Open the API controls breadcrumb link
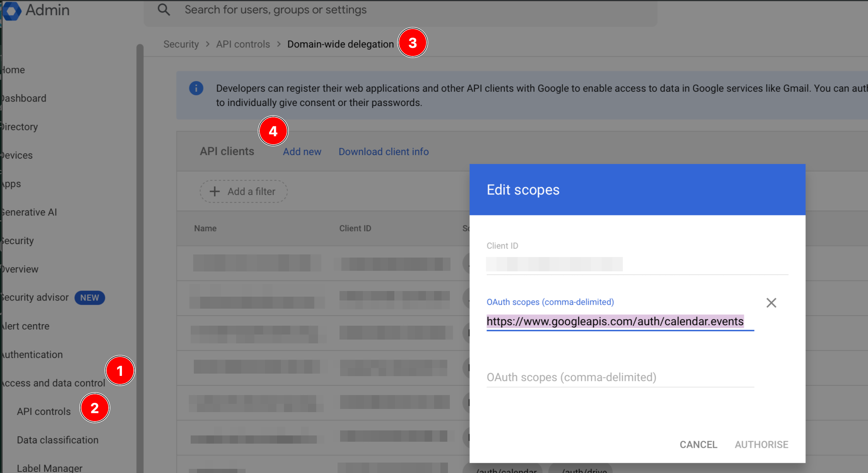Screen dimensions: 868x473 pyautogui.click(x=243, y=44)
